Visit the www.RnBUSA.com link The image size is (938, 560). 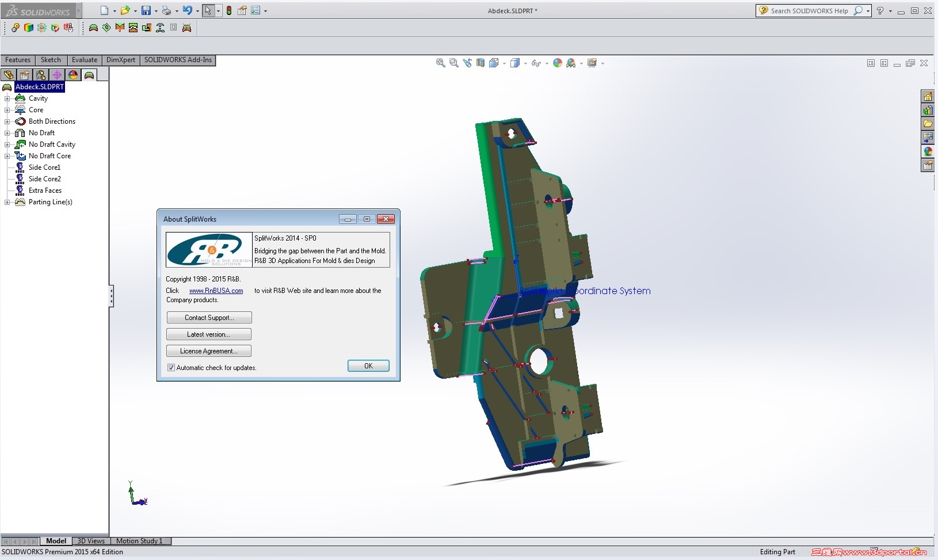[x=216, y=291]
